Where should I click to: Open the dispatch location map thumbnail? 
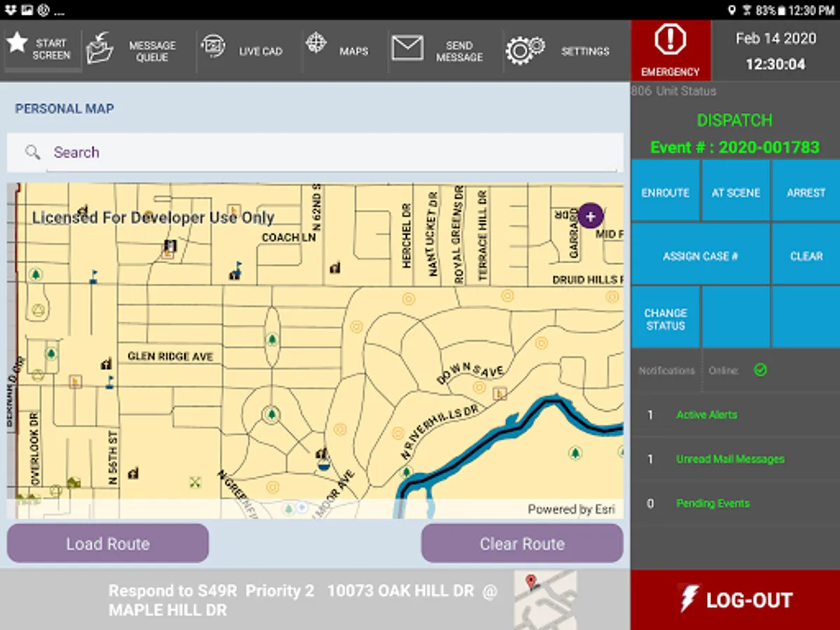[x=545, y=599]
